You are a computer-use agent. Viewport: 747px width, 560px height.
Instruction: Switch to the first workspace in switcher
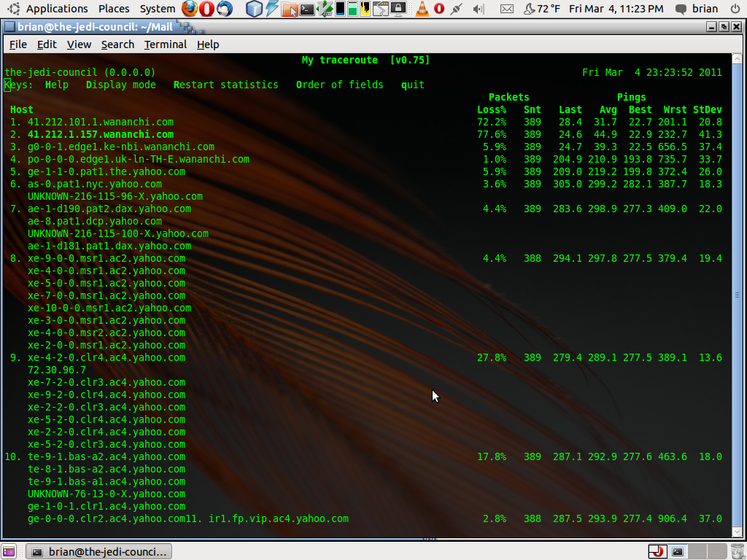coord(657,551)
